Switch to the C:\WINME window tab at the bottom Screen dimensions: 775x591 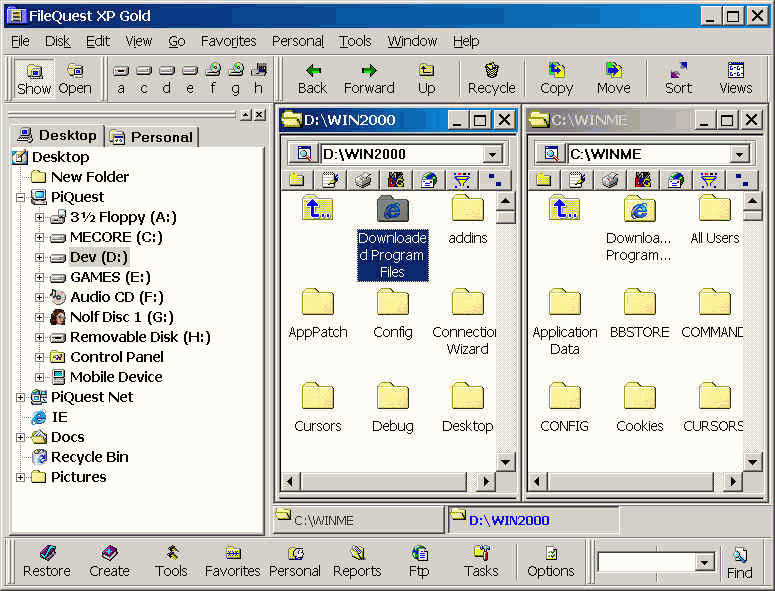(359, 520)
